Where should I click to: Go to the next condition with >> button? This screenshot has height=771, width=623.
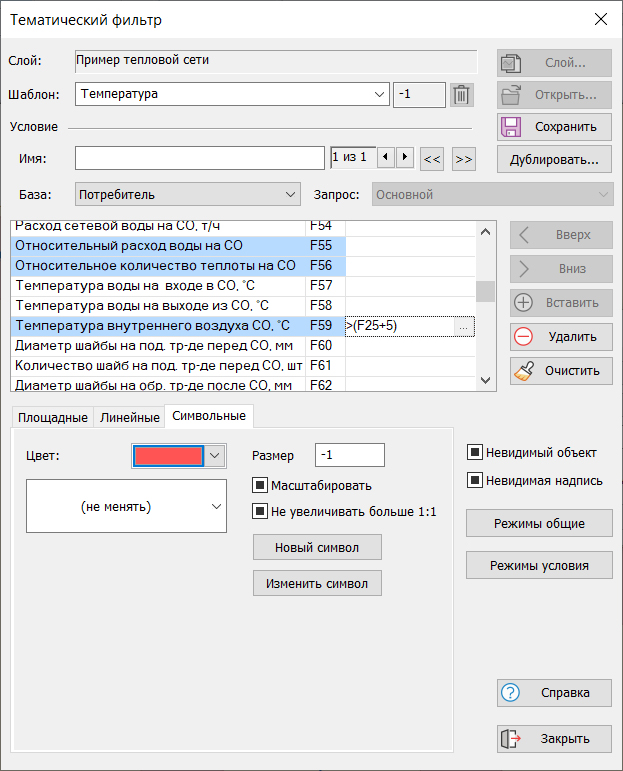pyautogui.click(x=463, y=158)
